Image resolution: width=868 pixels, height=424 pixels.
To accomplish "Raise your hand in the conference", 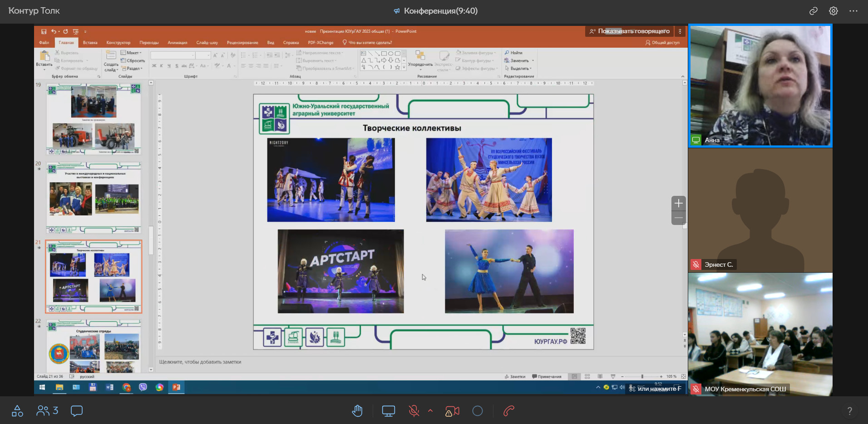I will pyautogui.click(x=357, y=411).
